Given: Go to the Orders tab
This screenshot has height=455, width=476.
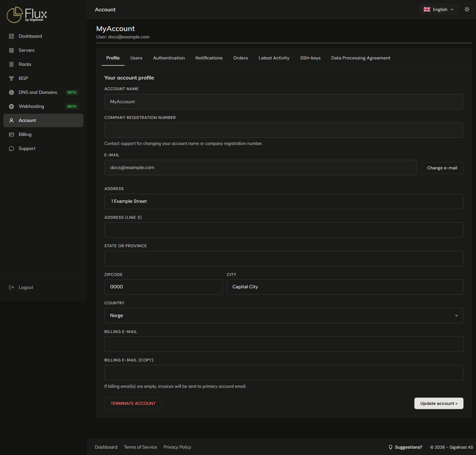Looking at the screenshot, I should pos(241,58).
